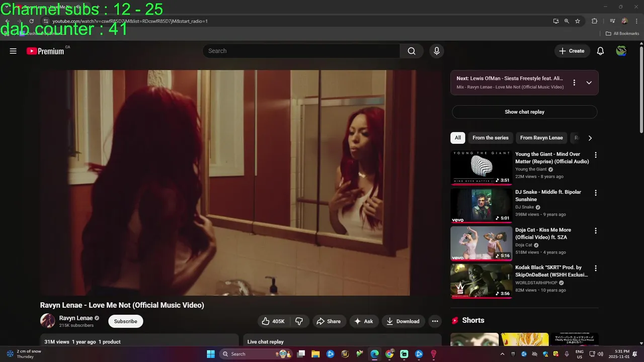Open ENG US language indicator
Viewport: 644px width, 362px height.
[580, 354]
